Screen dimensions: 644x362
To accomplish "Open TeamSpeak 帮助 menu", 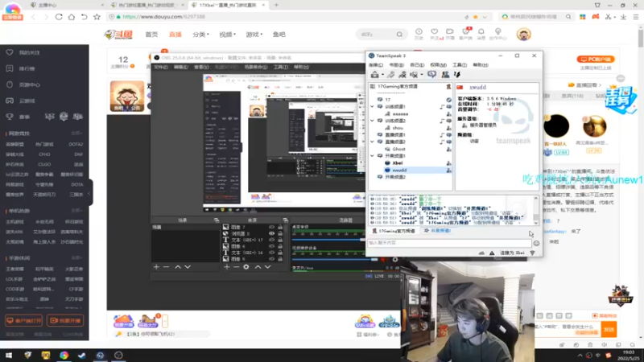I will (x=480, y=65).
